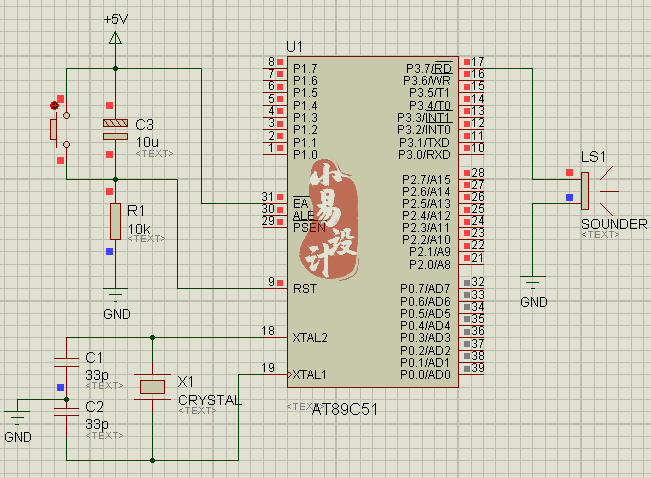Click the EA pin 31 on U1
Image resolution: width=651 pixels, height=478 pixels.
pos(275,203)
